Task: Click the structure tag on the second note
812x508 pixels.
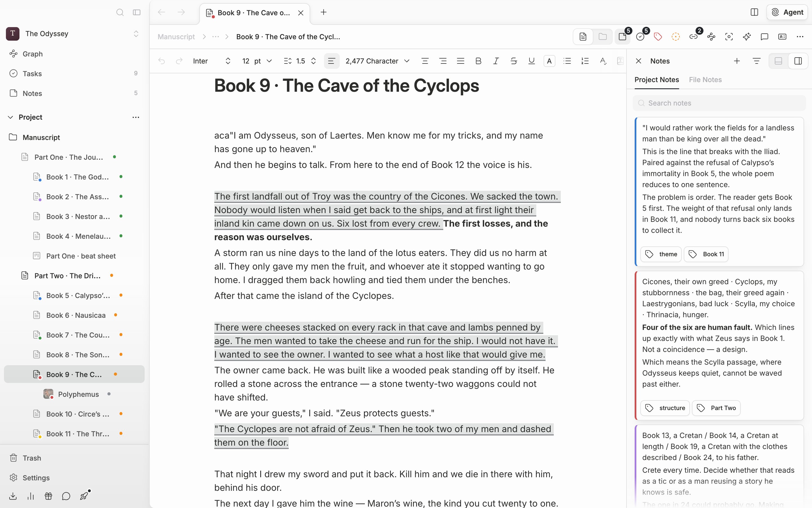Action: coord(665,408)
